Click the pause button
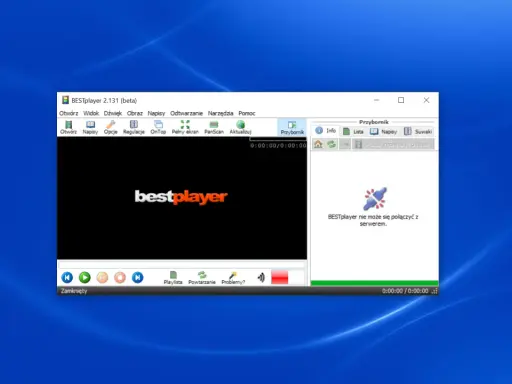Screen dimensions: 512x384 [x=102, y=277]
